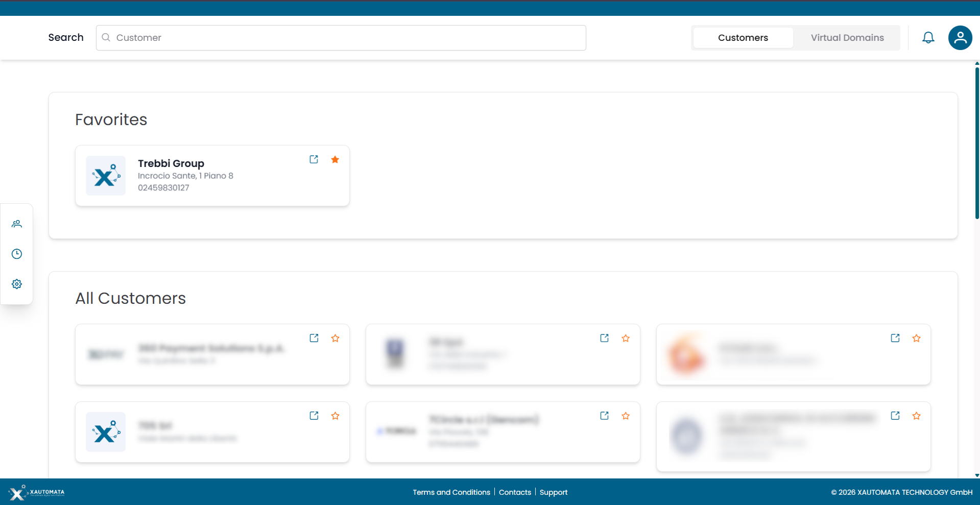
Task: Click the search magnifier icon
Action: (106, 38)
